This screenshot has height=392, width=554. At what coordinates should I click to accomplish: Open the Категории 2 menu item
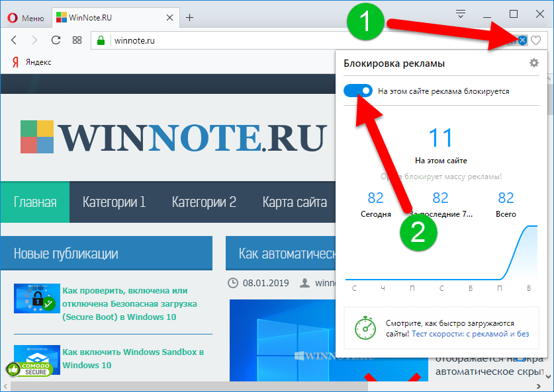204,202
